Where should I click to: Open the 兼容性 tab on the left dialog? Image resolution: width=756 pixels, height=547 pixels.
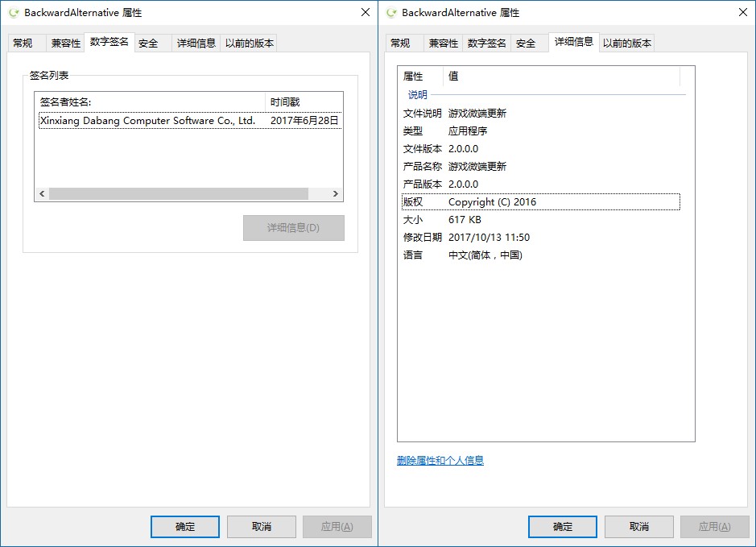coord(67,43)
